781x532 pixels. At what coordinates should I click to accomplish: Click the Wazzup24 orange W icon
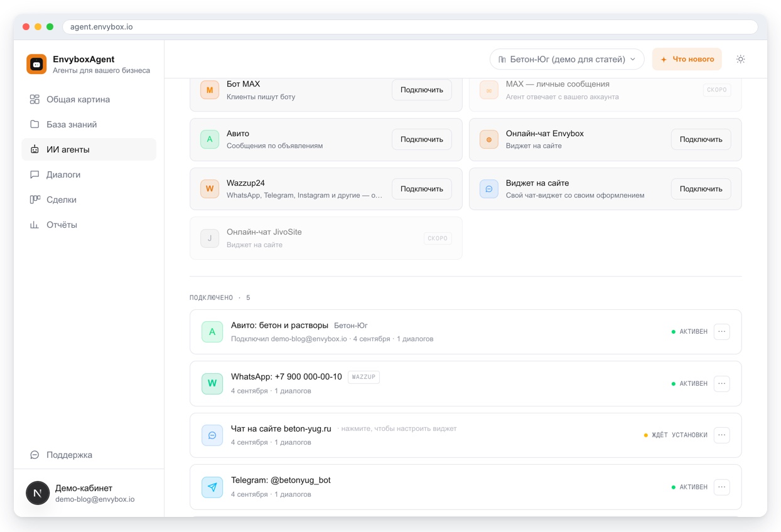pos(210,189)
